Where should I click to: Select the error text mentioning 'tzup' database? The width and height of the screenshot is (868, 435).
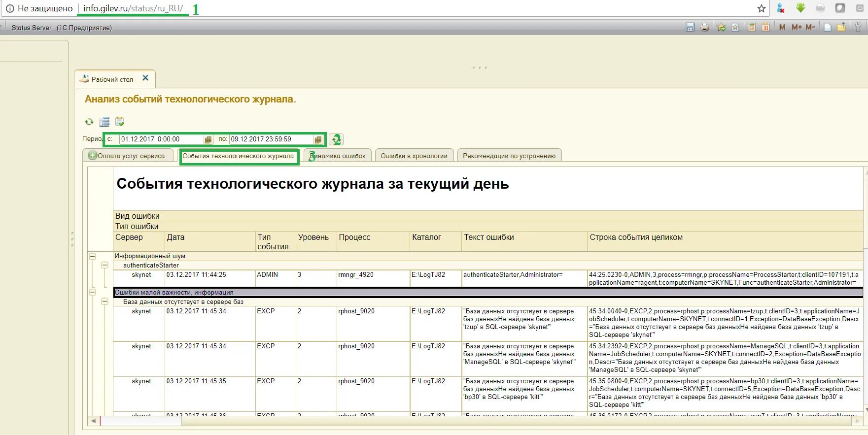coord(524,324)
